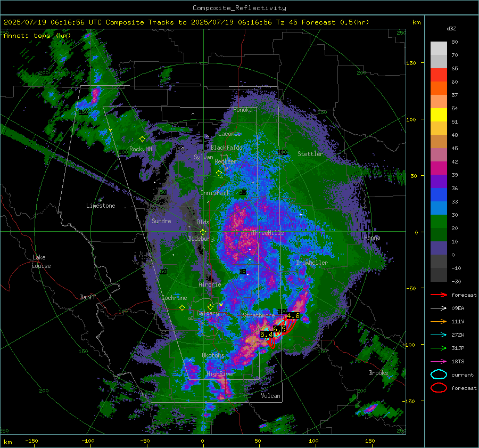479x448 pixels.
Task: Click yellow diamond radar marker at Didsbury
Action: 203,232
